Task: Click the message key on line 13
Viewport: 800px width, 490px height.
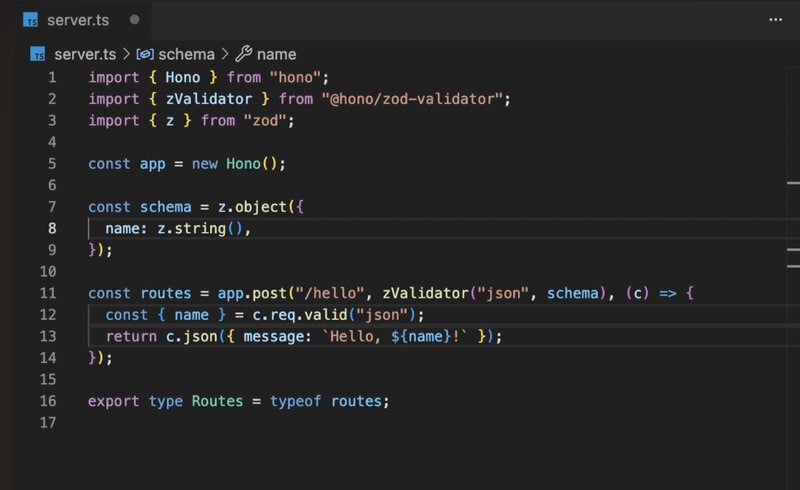Action: (273, 336)
